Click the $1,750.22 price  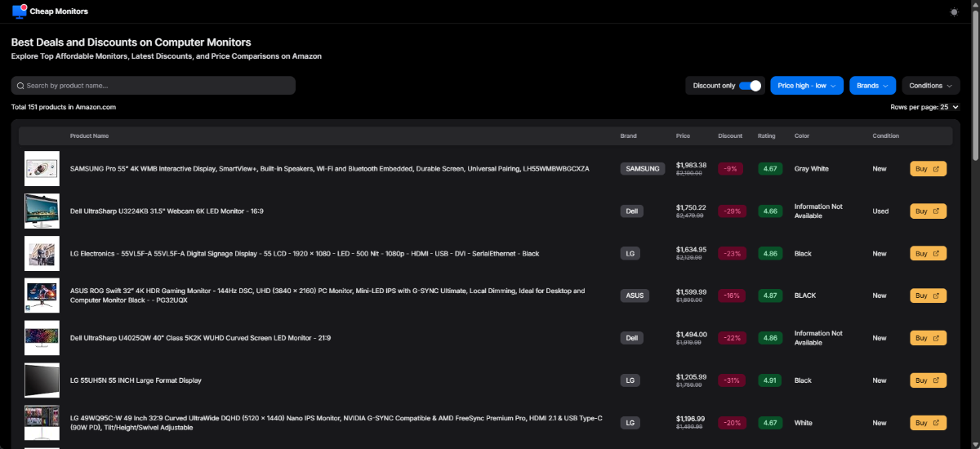692,207
